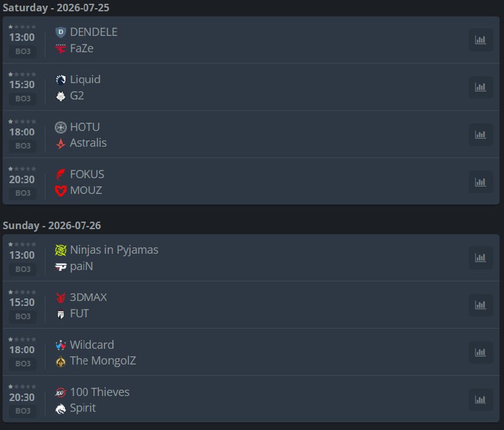This screenshot has width=504, height=430.
Task: Select the Liquid team name
Action: coord(85,79)
